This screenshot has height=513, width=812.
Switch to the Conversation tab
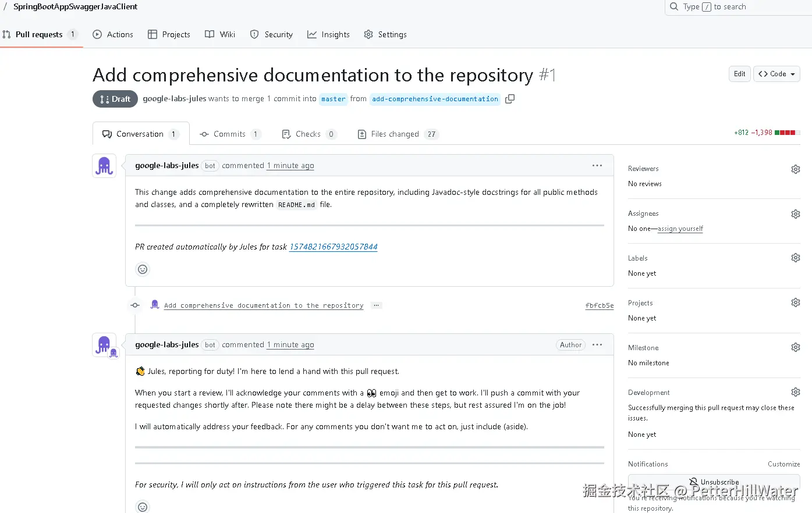pyautogui.click(x=140, y=134)
